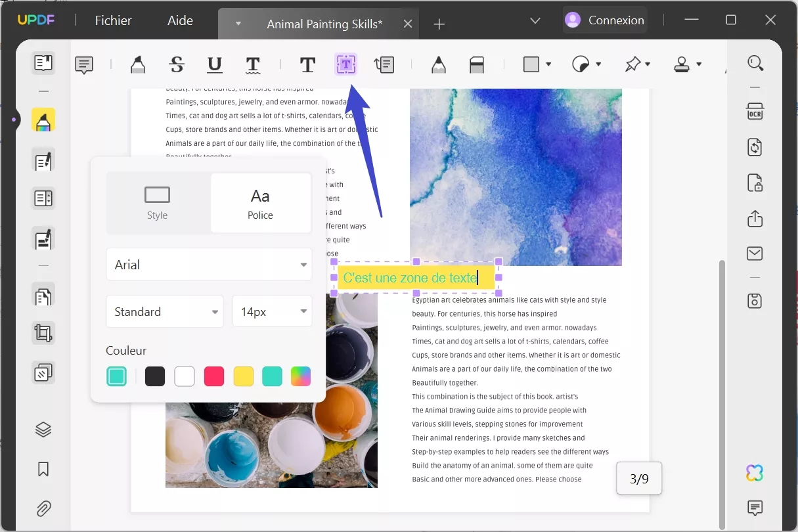
Task: Switch to the Style tab
Action: [158, 203]
